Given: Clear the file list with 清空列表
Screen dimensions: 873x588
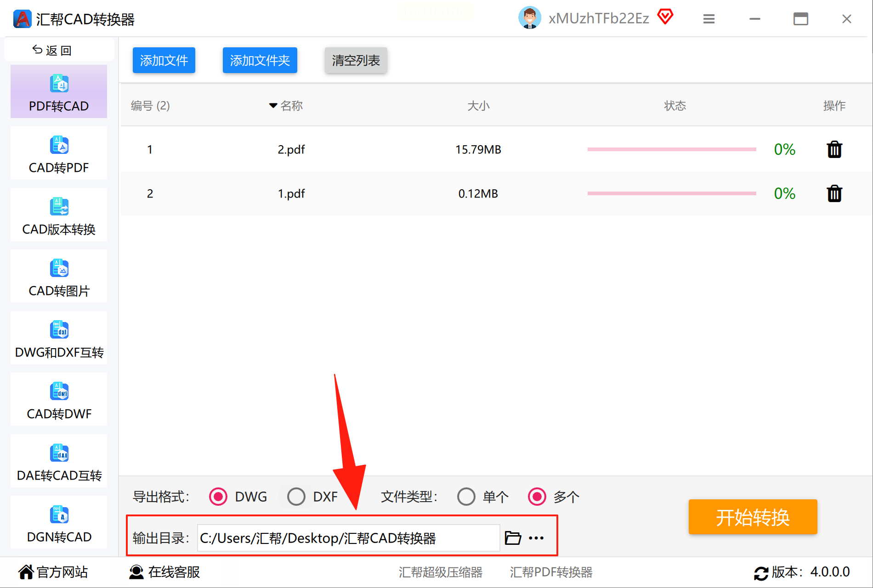Looking at the screenshot, I should click(x=356, y=60).
